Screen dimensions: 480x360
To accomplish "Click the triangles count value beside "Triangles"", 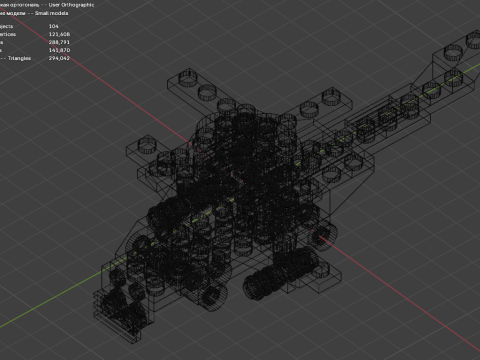I will point(59,58).
